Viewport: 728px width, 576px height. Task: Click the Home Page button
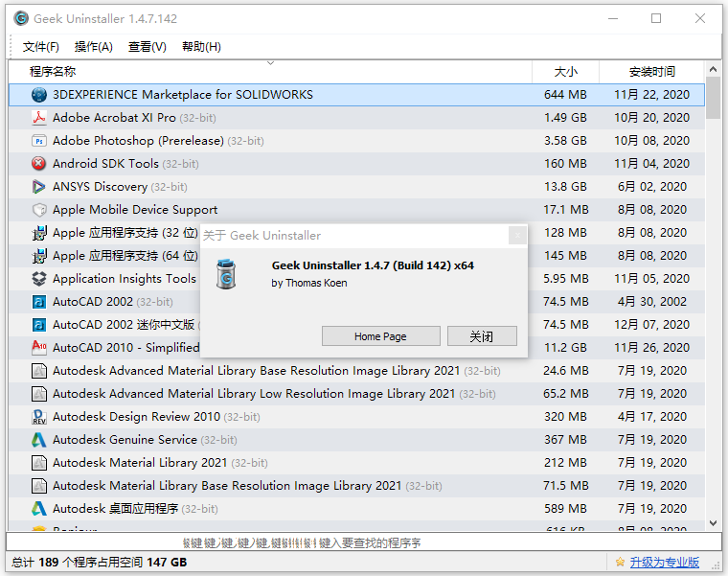380,336
